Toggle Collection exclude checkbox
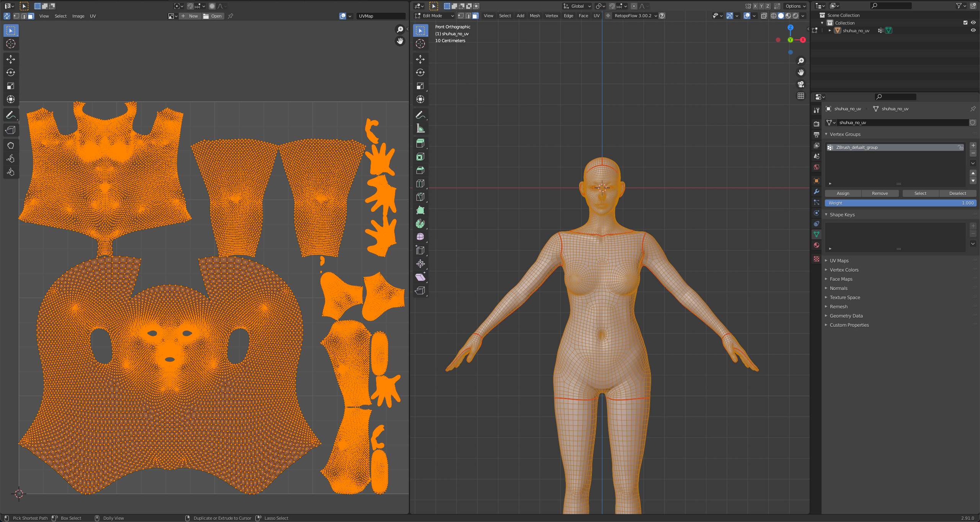 [965, 23]
